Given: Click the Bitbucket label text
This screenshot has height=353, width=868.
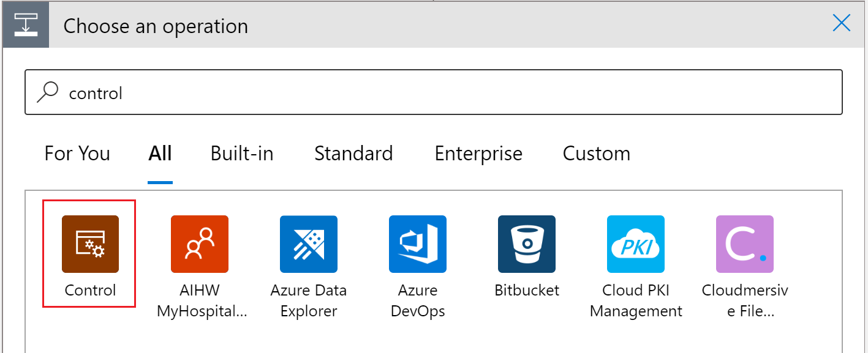Looking at the screenshot, I should click(x=526, y=290).
